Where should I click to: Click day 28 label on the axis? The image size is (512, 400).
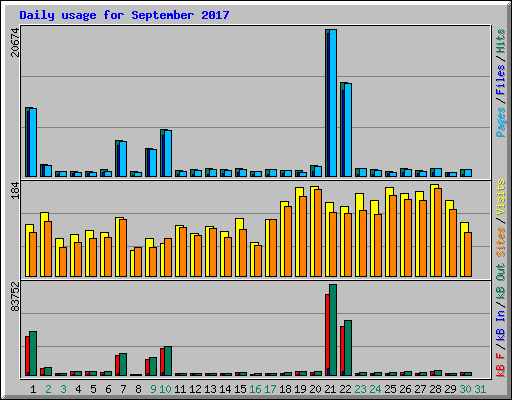click(435, 389)
